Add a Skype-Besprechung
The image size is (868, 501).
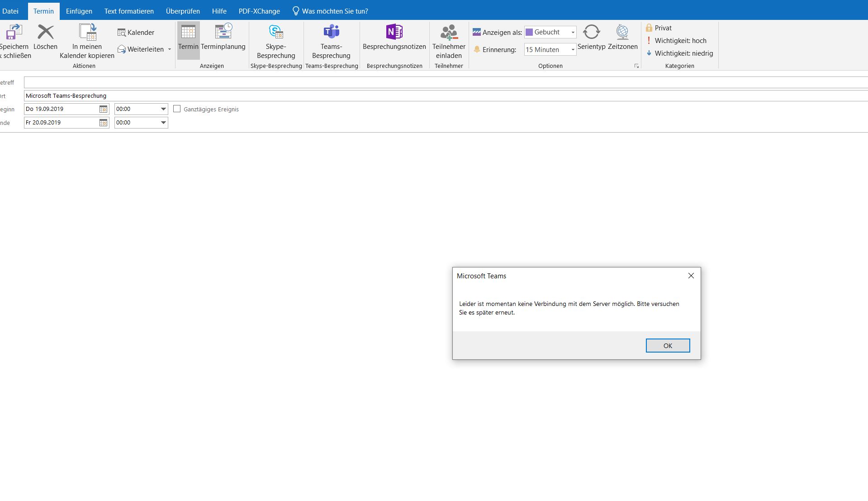tap(276, 41)
